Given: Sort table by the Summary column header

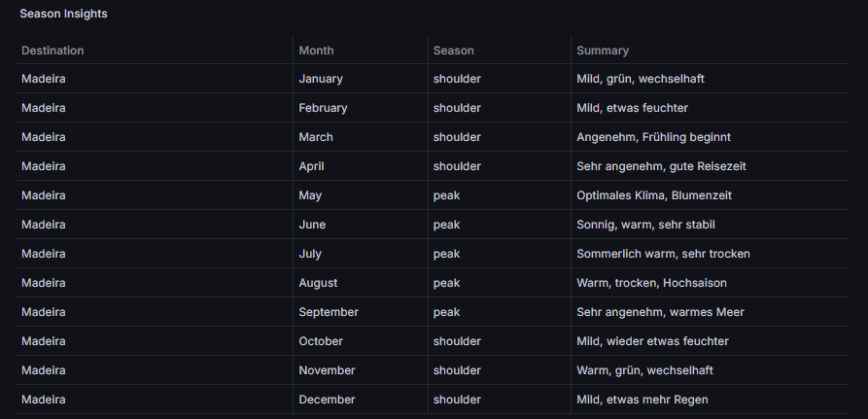Looking at the screenshot, I should (603, 51).
